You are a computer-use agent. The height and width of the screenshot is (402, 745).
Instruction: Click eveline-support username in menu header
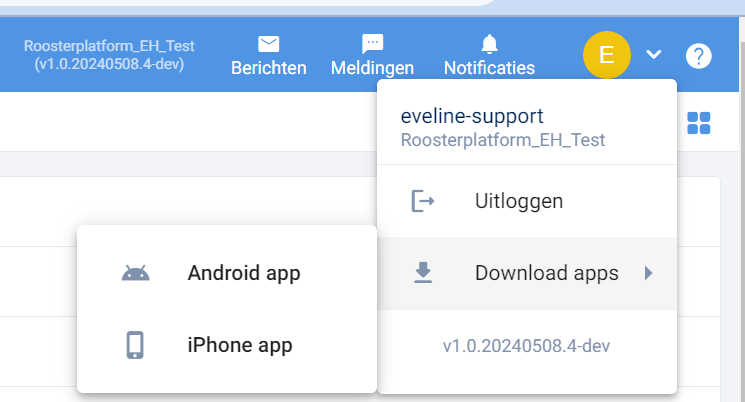point(472,116)
